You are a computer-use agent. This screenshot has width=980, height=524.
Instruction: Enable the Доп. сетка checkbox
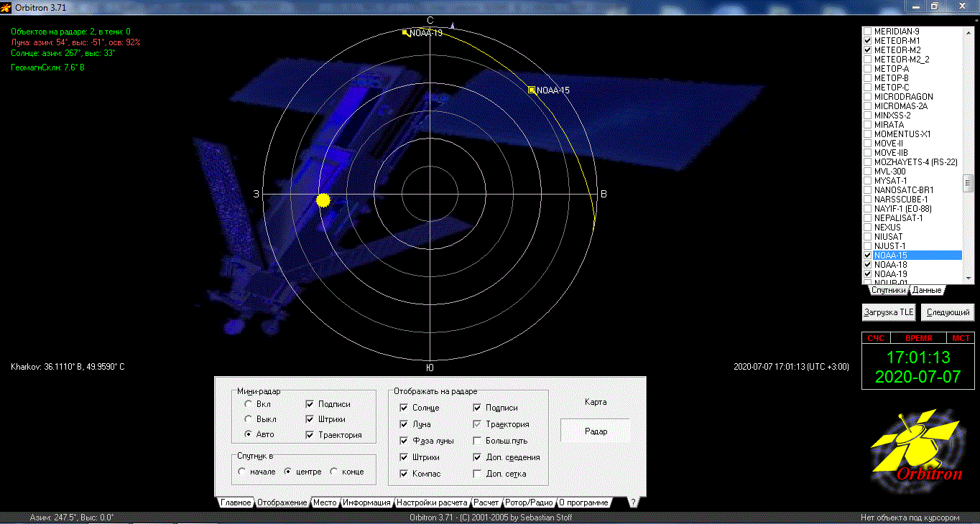pyautogui.click(x=478, y=474)
